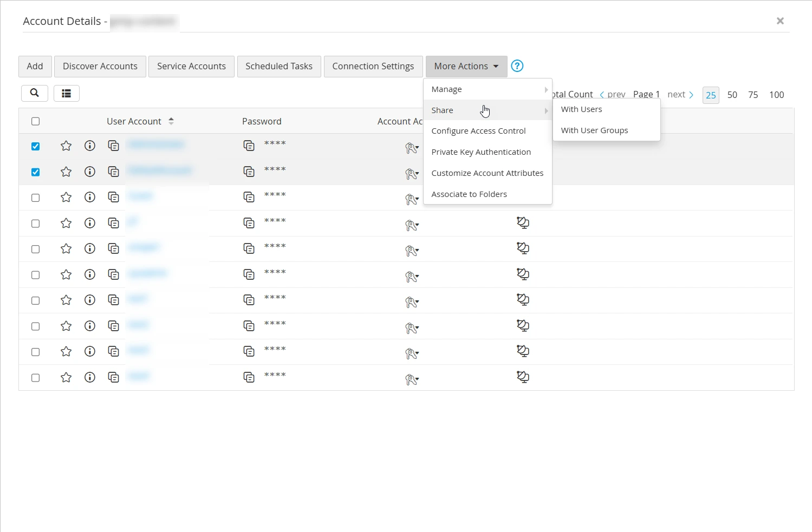The image size is (812, 532).
Task: Click the help question mark icon
Action: click(517, 66)
